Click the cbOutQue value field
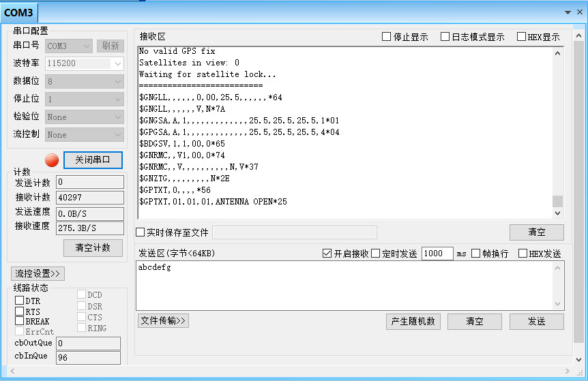Screen dimensions: 588x381 (89, 343)
